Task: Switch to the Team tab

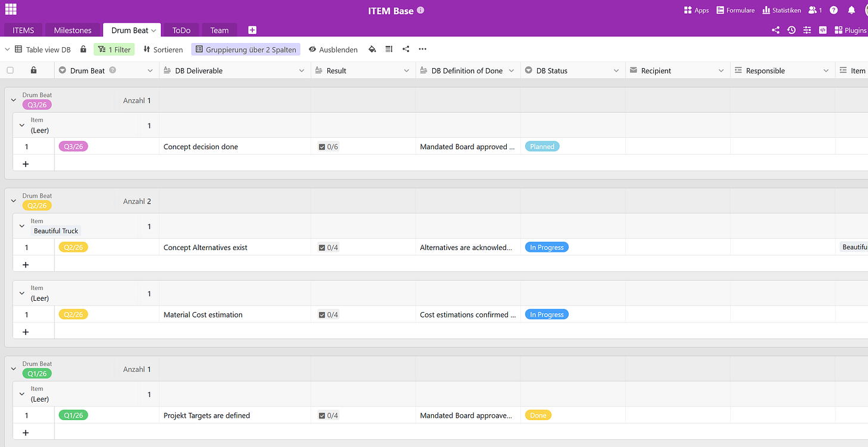Action: 219,30
